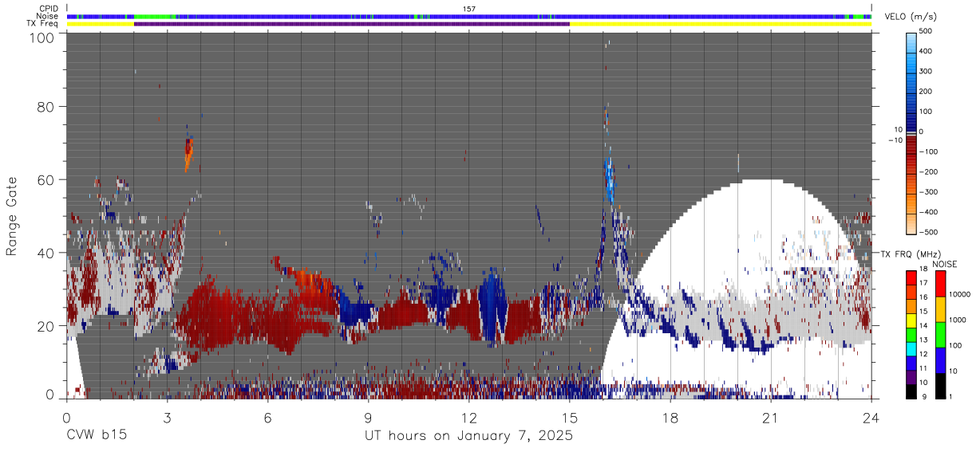
Task: Click the 'CPID' row label
Action: click(x=49, y=9)
